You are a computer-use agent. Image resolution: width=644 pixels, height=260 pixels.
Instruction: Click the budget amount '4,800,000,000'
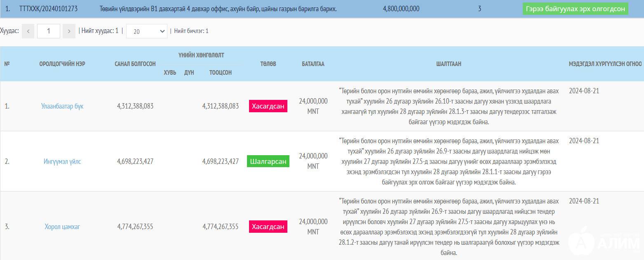(401, 9)
